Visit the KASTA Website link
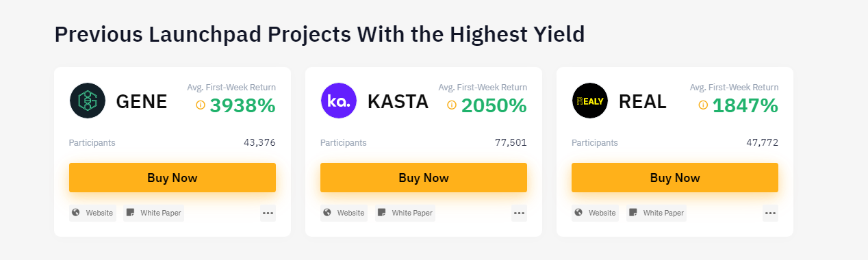This screenshot has width=868, height=260. pyautogui.click(x=344, y=213)
